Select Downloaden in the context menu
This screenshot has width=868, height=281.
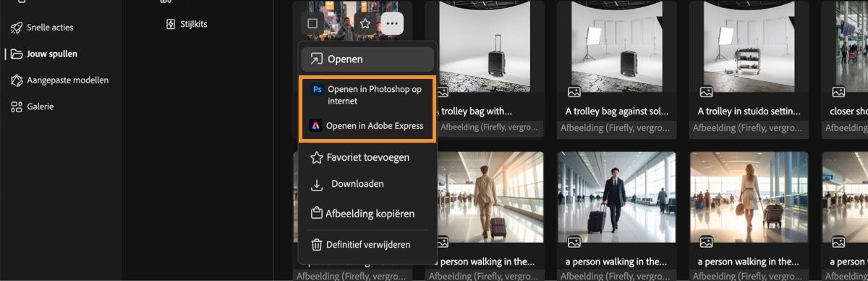tap(367, 184)
